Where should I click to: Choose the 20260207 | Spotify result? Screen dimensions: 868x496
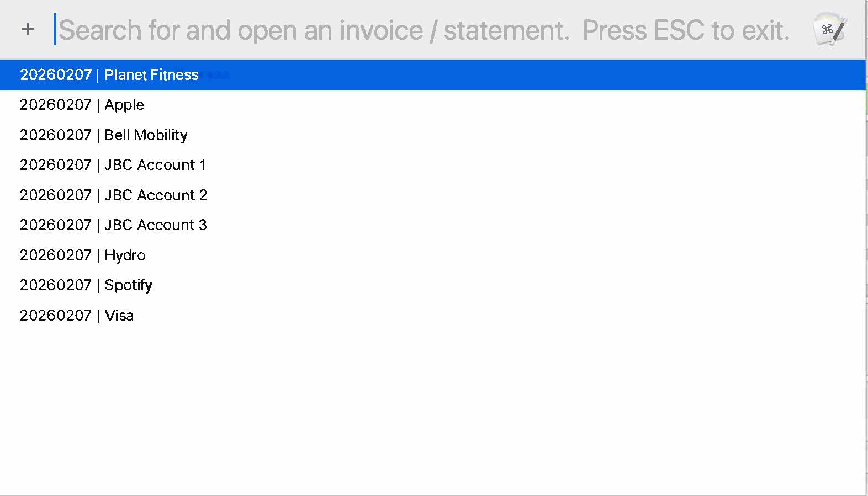point(86,285)
